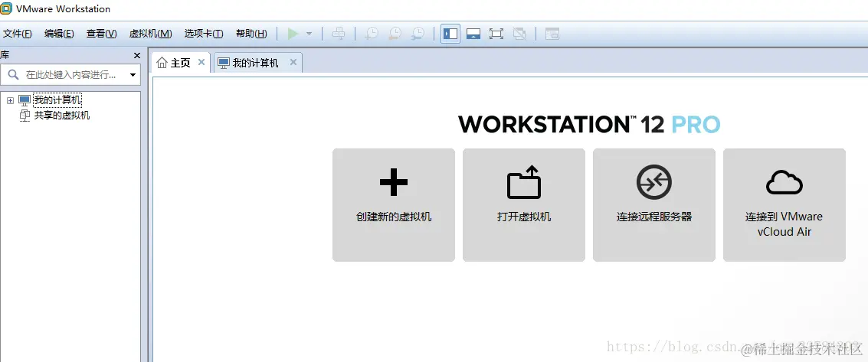Click the console view toolbar icon
This screenshot has width=868, height=362.
[x=552, y=34]
